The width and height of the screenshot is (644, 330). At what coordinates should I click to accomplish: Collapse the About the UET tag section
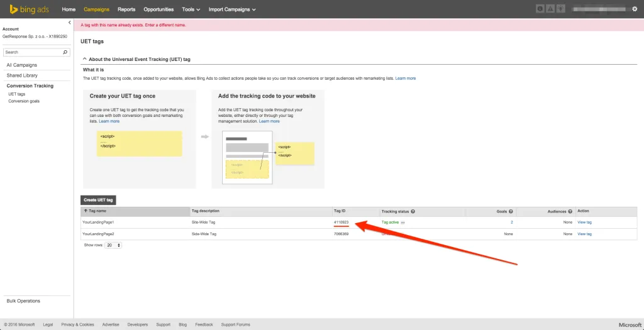coord(85,59)
